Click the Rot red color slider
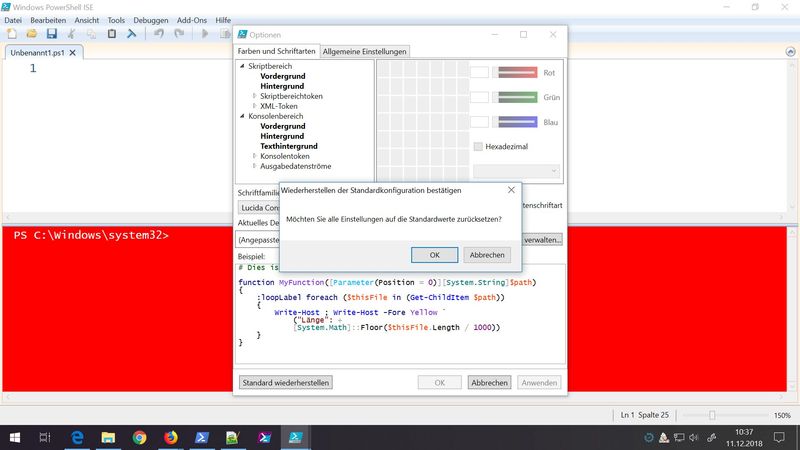The width and height of the screenshot is (800, 450). [x=517, y=72]
